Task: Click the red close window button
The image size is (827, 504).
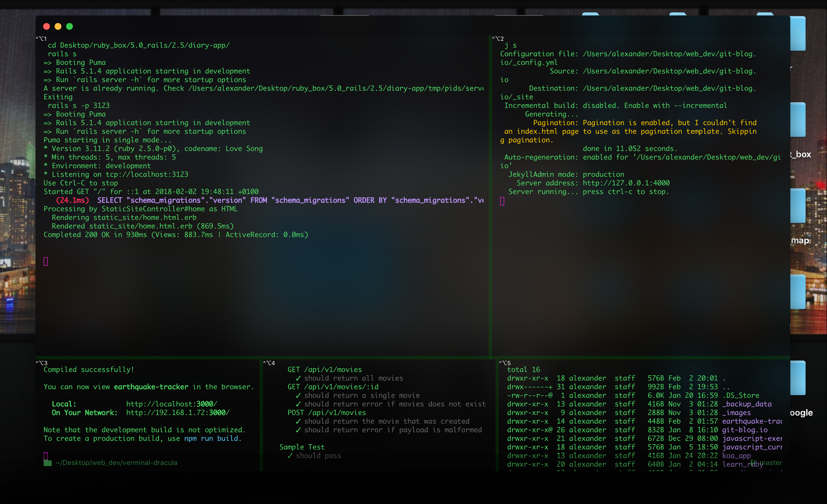Action: [x=47, y=26]
